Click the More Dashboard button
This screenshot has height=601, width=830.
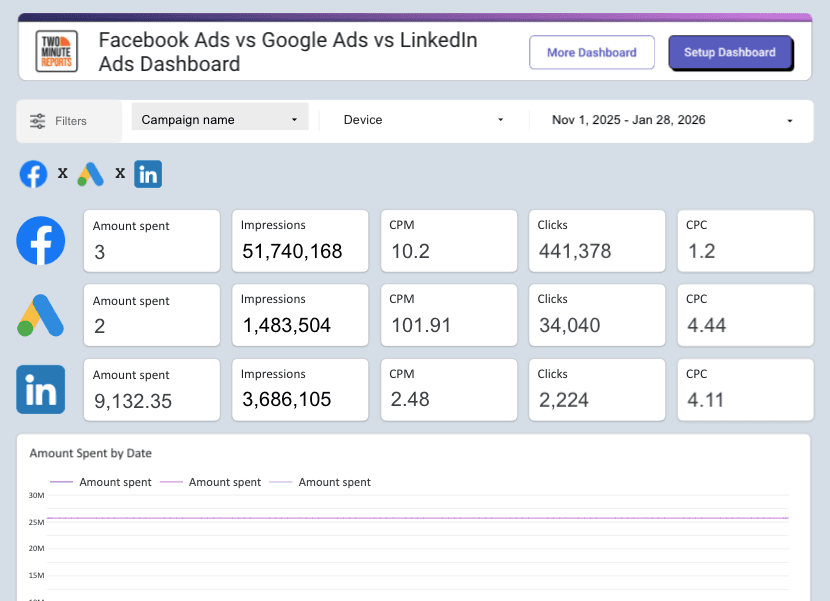(x=591, y=52)
